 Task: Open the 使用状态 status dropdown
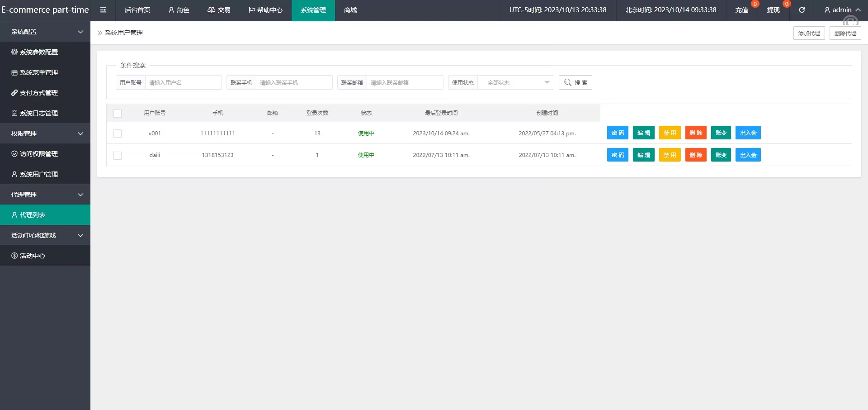(515, 82)
